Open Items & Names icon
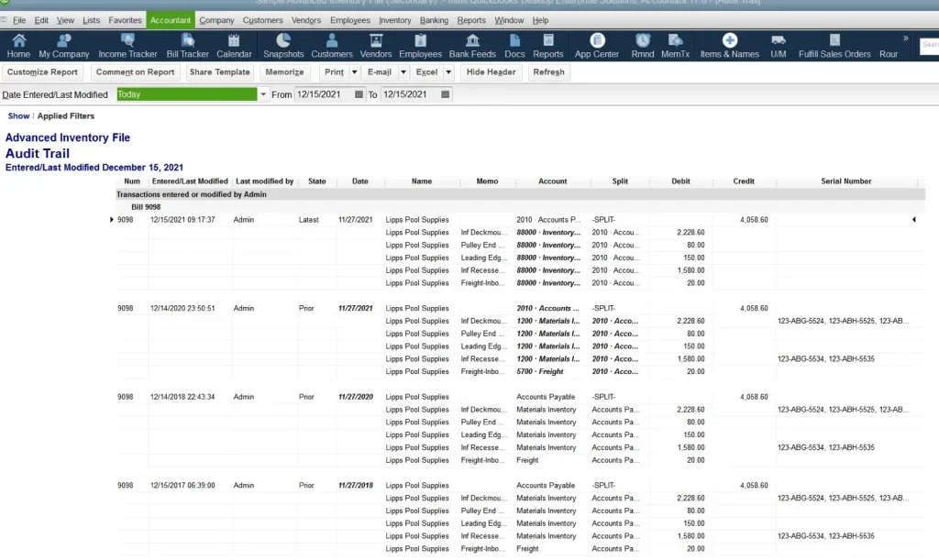The height and width of the screenshot is (560, 939). pyautogui.click(x=729, y=46)
